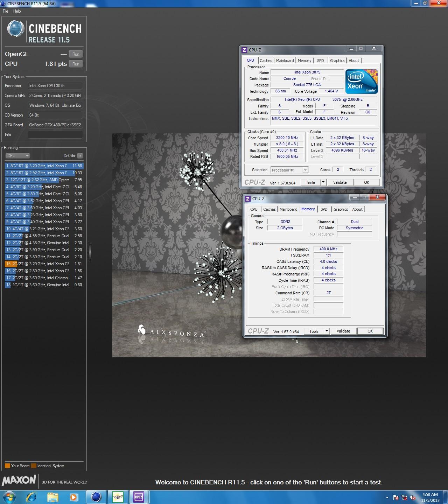Click the taskbar clock showing 4:58 AM
Screen dimensions: 448x504
pyautogui.click(x=430, y=497)
